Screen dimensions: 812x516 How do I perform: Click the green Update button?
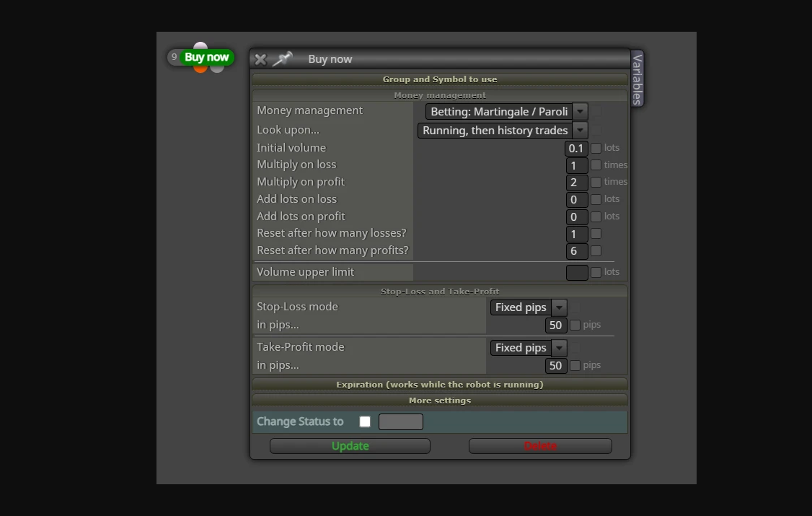(350, 446)
